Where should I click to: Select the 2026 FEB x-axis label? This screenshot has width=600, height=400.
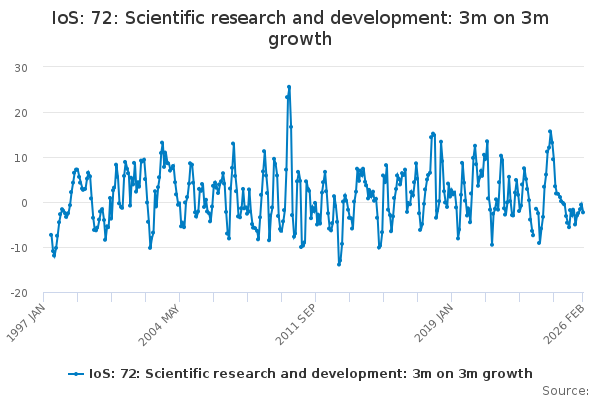click(x=566, y=321)
